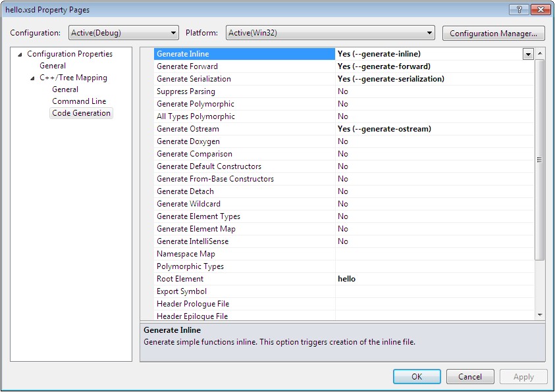Select the Configuration Properties label
555x392 pixels.
(x=70, y=54)
